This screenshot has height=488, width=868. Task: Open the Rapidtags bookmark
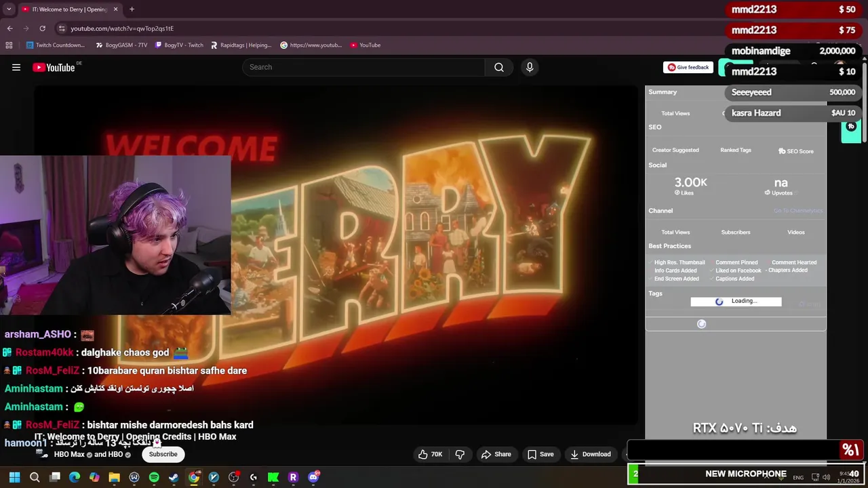(x=241, y=45)
